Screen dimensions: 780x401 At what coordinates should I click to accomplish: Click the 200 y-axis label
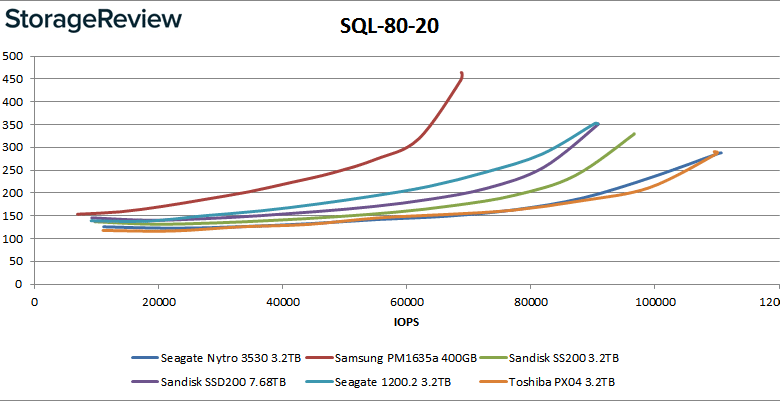[12, 193]
